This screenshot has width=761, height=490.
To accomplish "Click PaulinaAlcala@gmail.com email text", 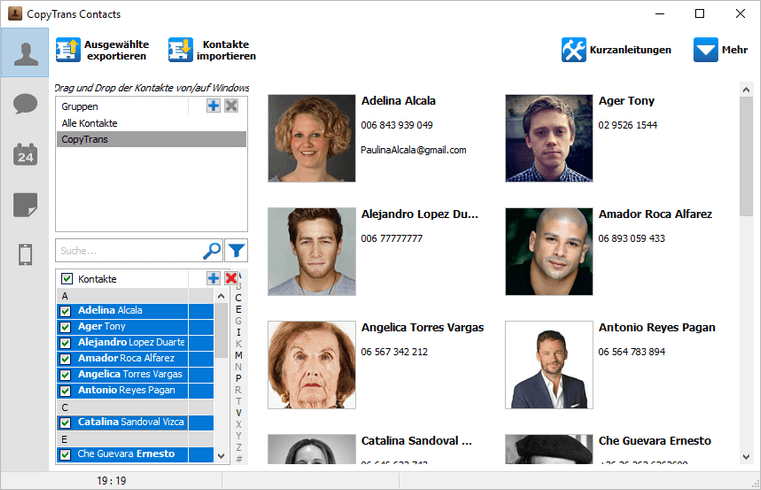I will (x=414, y=150).
